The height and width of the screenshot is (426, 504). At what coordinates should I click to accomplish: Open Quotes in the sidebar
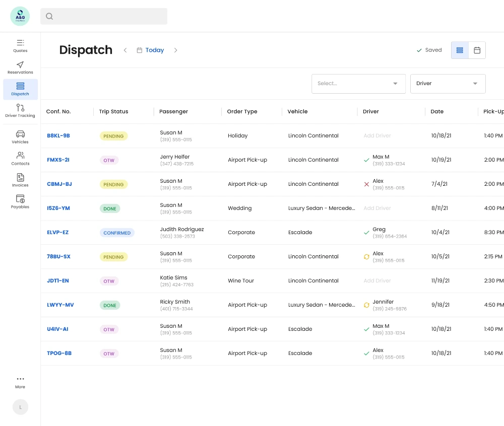pos(20,46)
